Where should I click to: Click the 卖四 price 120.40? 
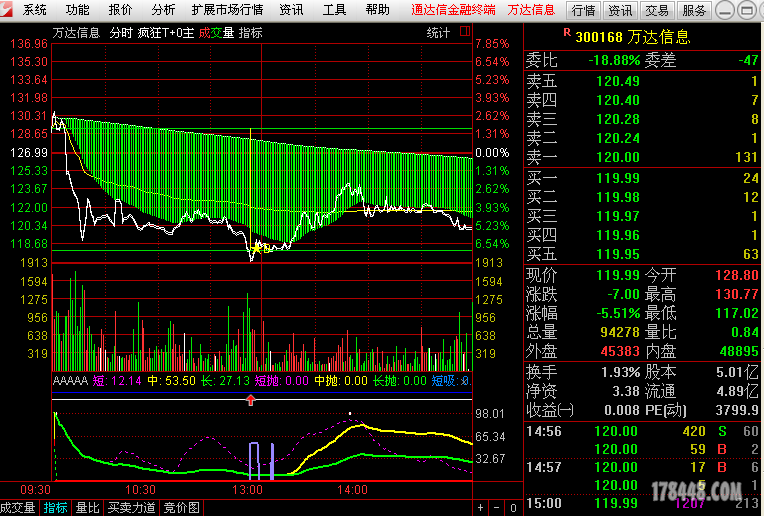[x=618, y=100]
